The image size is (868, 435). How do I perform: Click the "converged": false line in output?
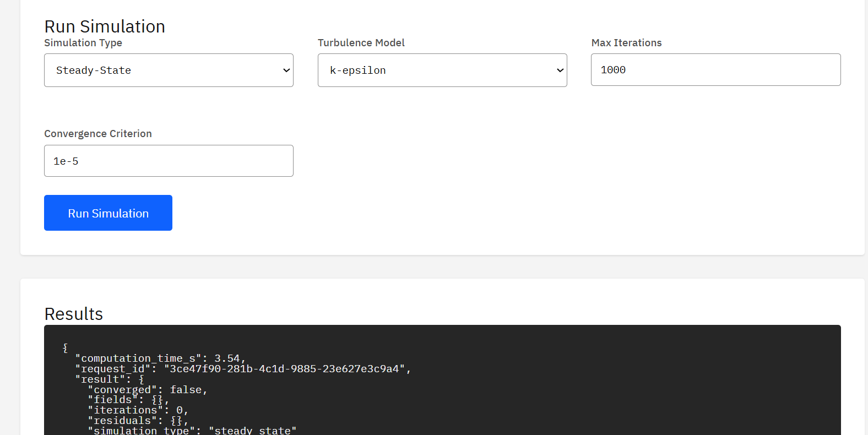[148, 390]
